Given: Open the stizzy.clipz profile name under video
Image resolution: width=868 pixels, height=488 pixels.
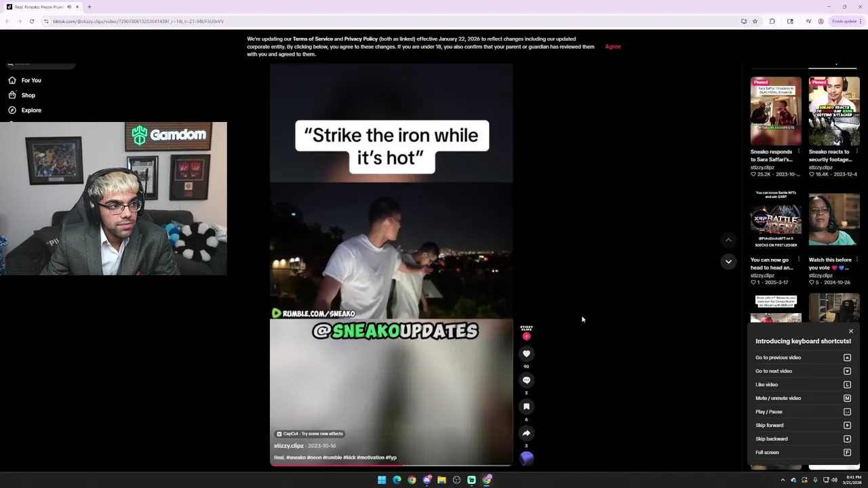Looking at the screenshot, I should coord(289,446).
